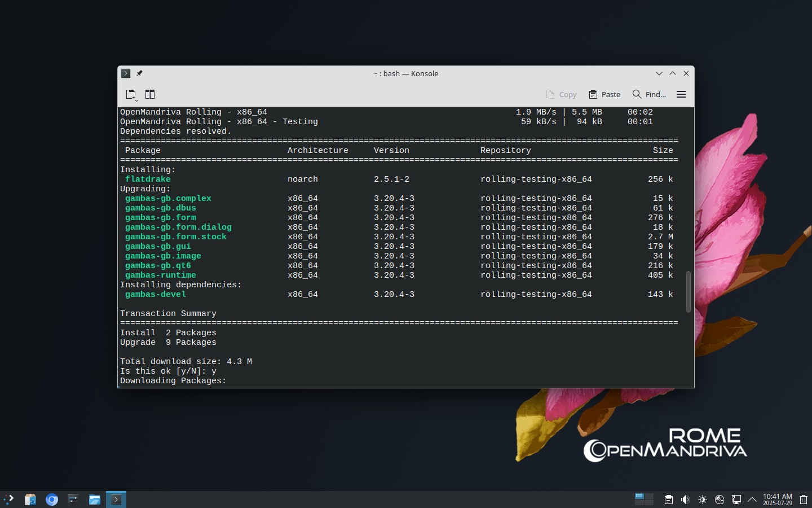812x508 pixels.
Task: Launch the application menu in taskbar
Action: (8, 500)
